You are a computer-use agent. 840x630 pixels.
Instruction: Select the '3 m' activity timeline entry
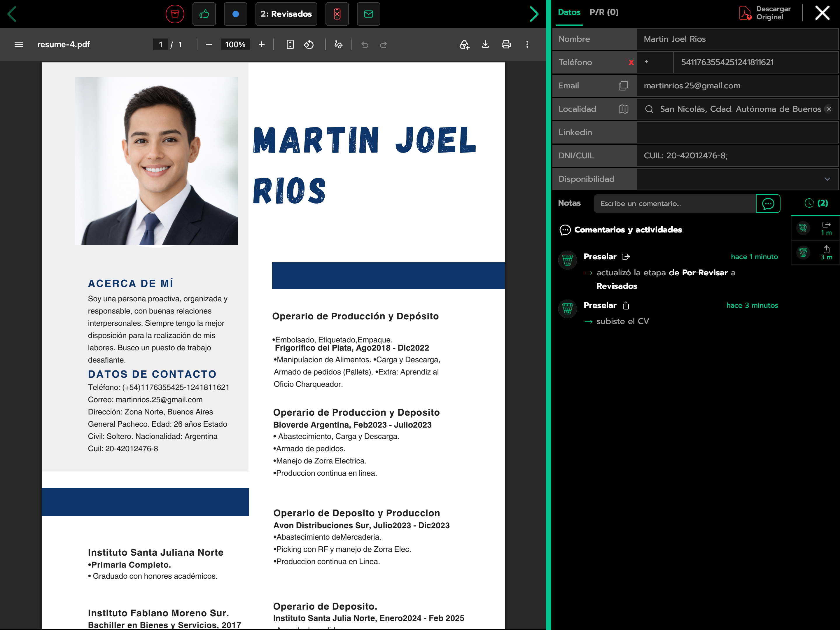point(816,253)
